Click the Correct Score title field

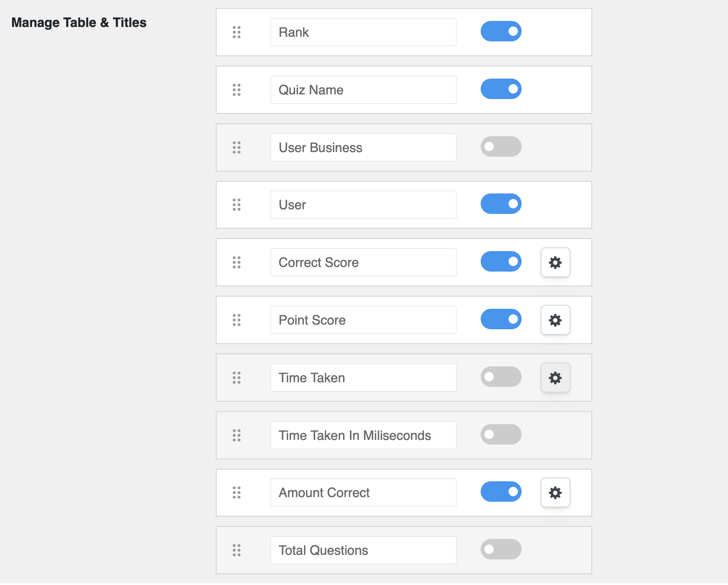(x=363, y=262)
